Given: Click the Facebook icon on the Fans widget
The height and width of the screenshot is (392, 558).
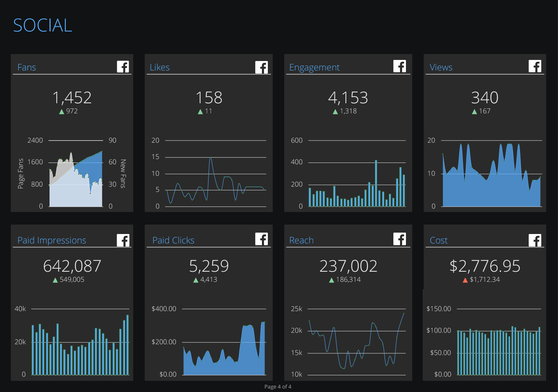Looking at the screenshot, I should point(123,66).
